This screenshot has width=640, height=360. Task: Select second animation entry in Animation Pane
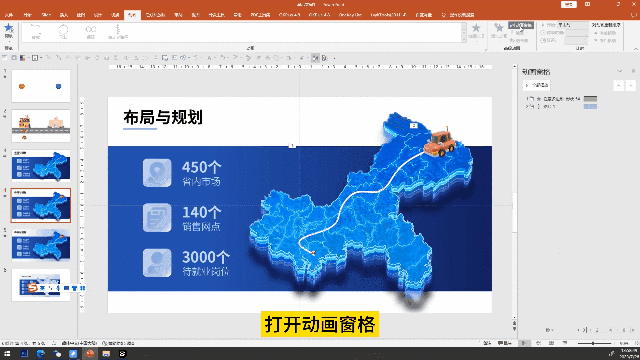562,107
